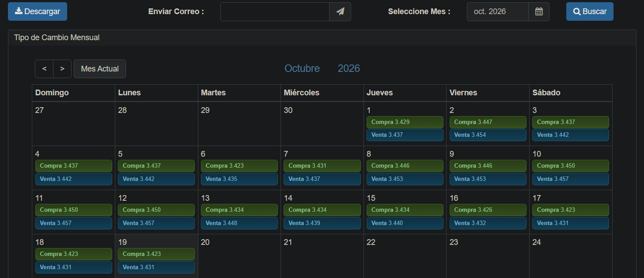
Task: Click Compra 3.450 on Saturday October 10
Action: tap(571, 166)
